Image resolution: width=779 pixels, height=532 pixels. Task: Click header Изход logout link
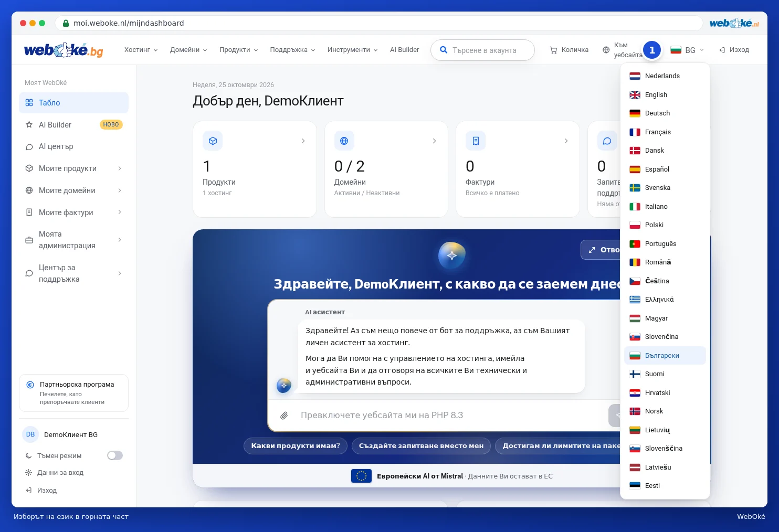pos(734,50)
